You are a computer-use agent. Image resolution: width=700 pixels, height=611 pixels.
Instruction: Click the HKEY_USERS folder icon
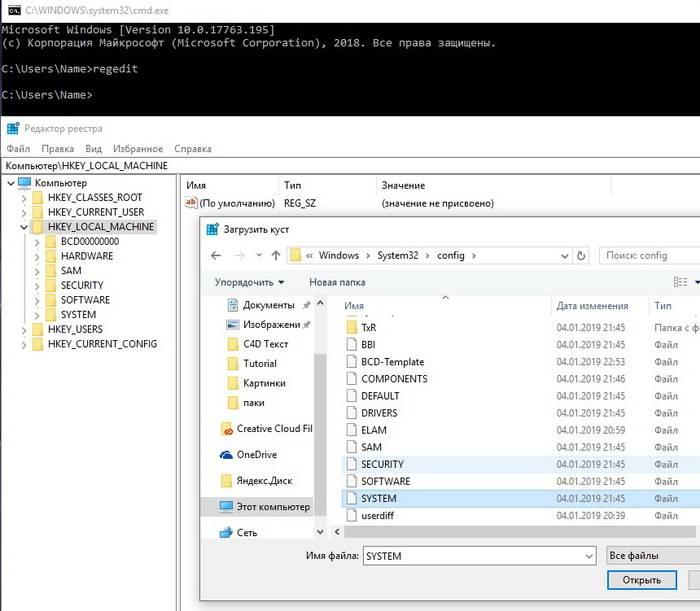(x=38, y=329)
